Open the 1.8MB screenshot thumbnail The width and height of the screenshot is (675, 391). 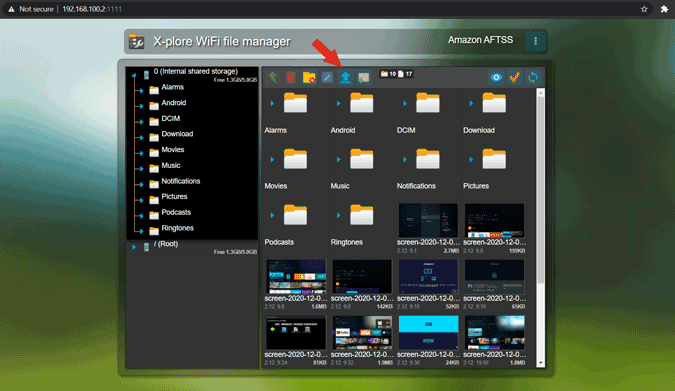click(x=495, y=332)
